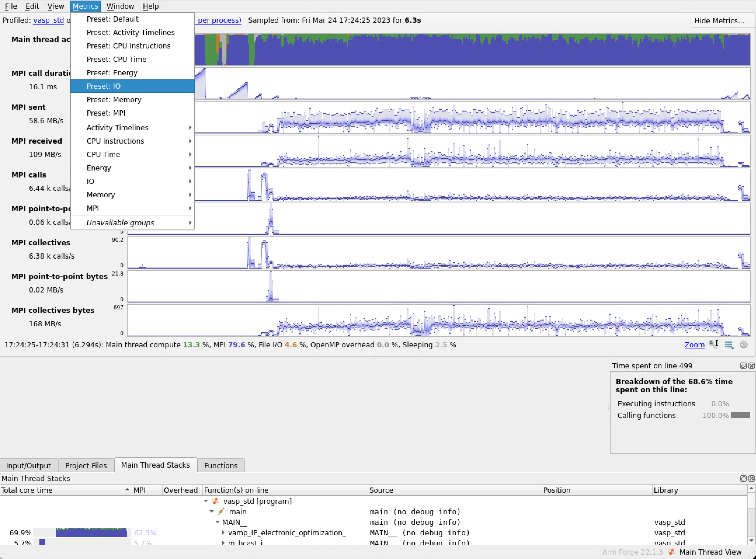Switch to the Functions tab

pyautogui.click(x=221, y=465)
